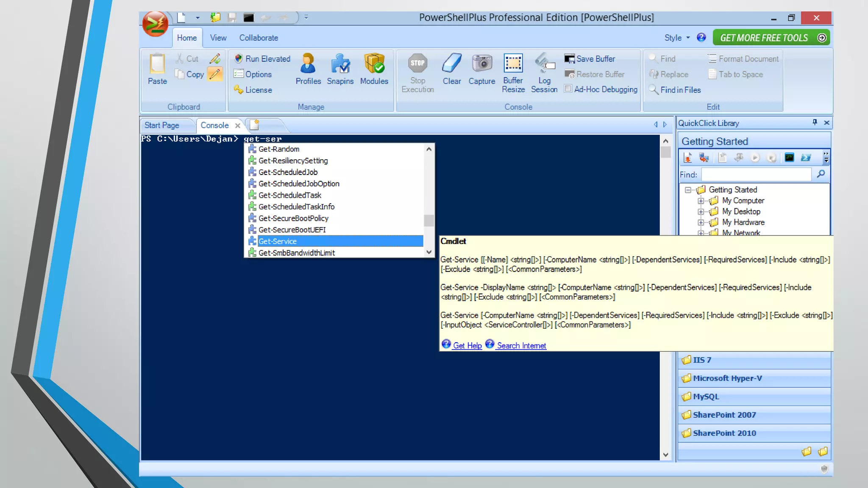
Task: Click the autocomplete list scrollbar thumb
Action: tap(429, 221)
